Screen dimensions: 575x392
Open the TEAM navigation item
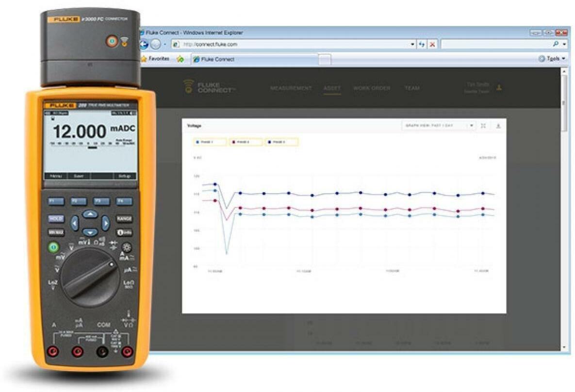coord(412,88)
